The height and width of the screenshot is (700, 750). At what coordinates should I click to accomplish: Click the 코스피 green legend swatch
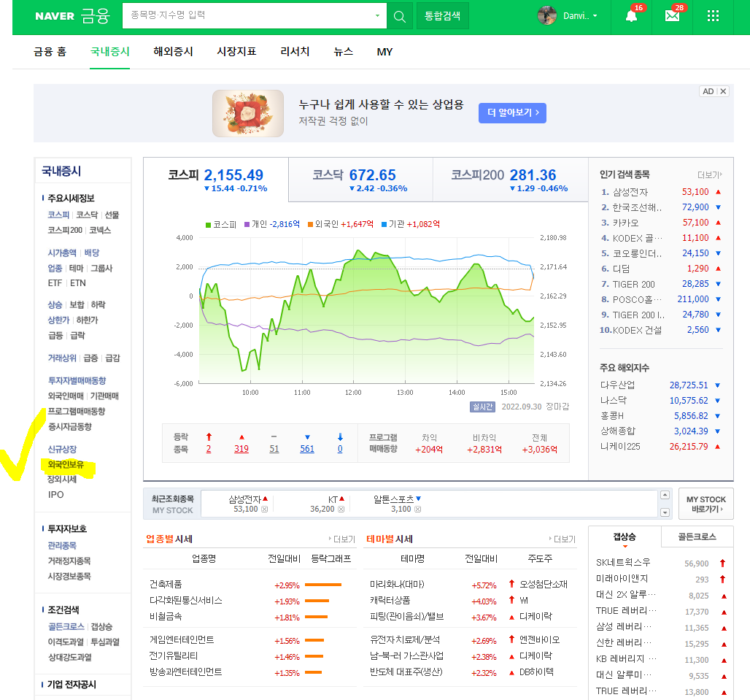tap(209, 224)
